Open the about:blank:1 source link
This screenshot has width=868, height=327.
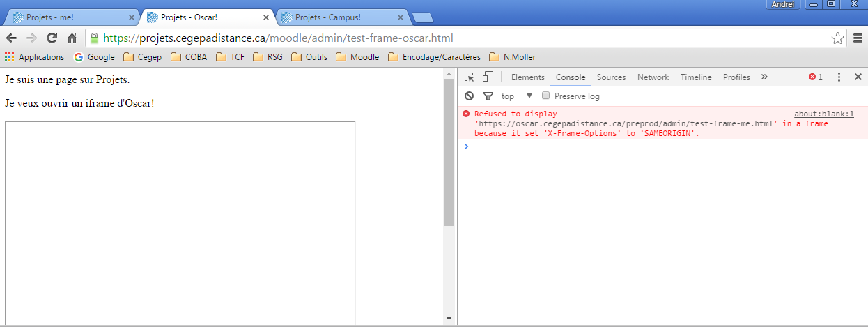tap(823, 114)
